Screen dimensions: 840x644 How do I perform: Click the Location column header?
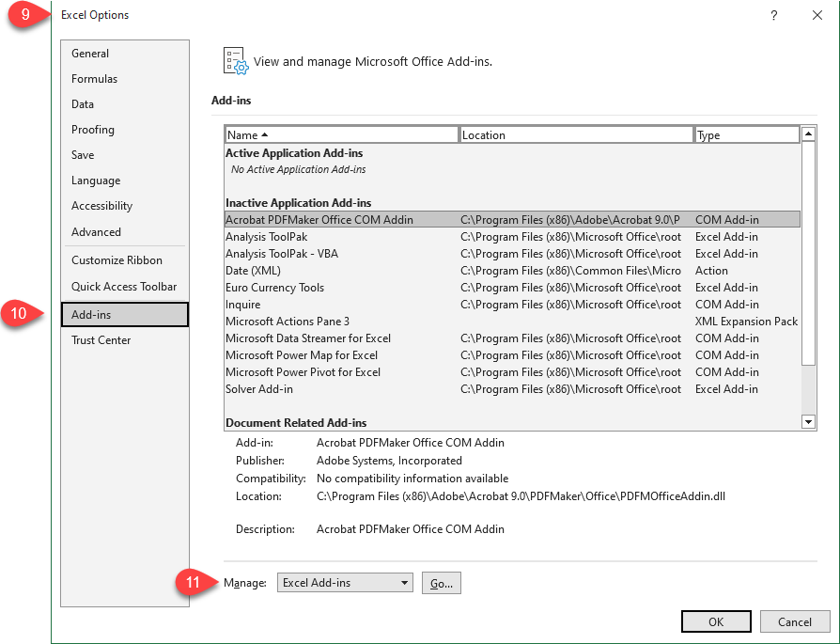pyautogui.click(x=576, y=135)
